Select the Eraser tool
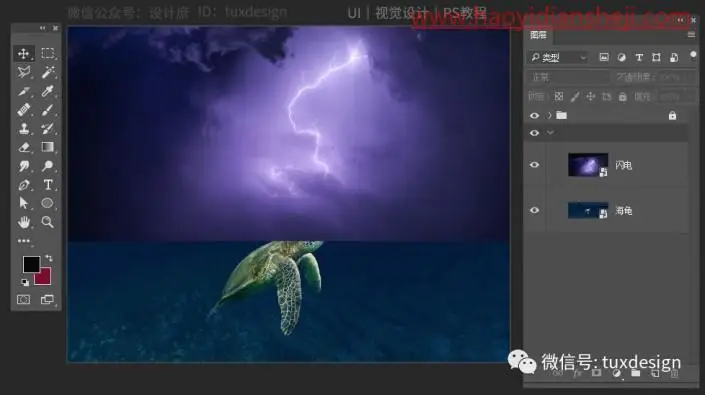The height and width of the screenshot is (395, 705). coord(23,147)
